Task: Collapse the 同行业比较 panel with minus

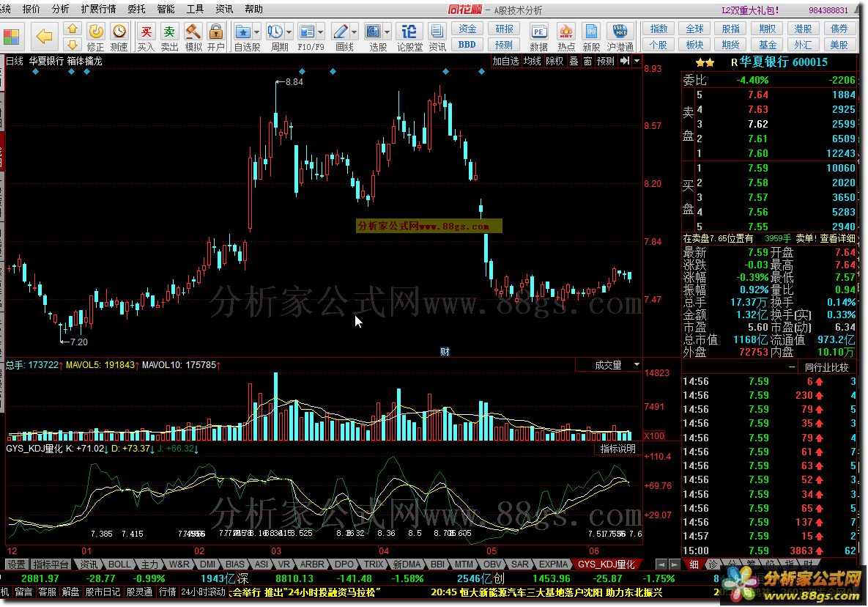Action: pos(792,367)
